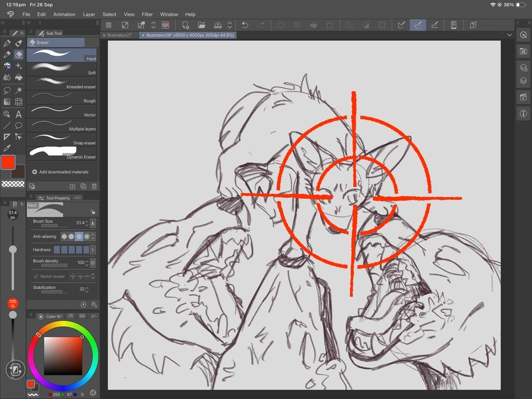Viewport: 532px width, 399px height.
Task: Open Anti-aliasing options stepper
Action: [93, 237]
